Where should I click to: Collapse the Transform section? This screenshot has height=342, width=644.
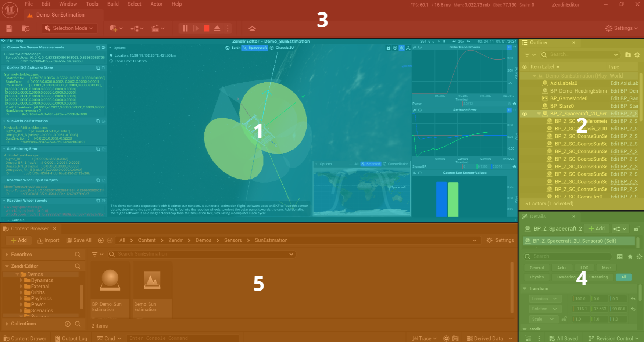click(525, 288)
